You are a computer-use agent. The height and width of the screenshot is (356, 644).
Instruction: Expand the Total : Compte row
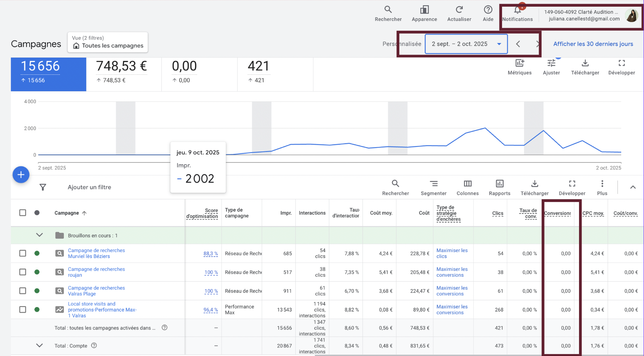tap(39, 345)
